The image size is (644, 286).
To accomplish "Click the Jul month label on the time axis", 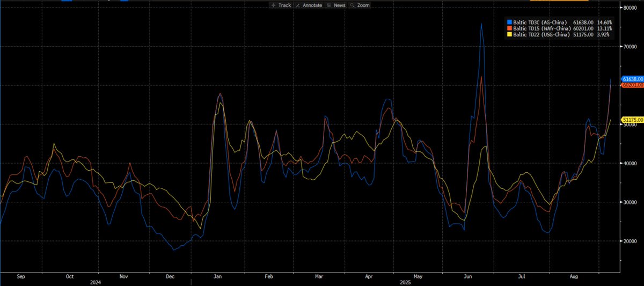I will (x=521, y=276).
